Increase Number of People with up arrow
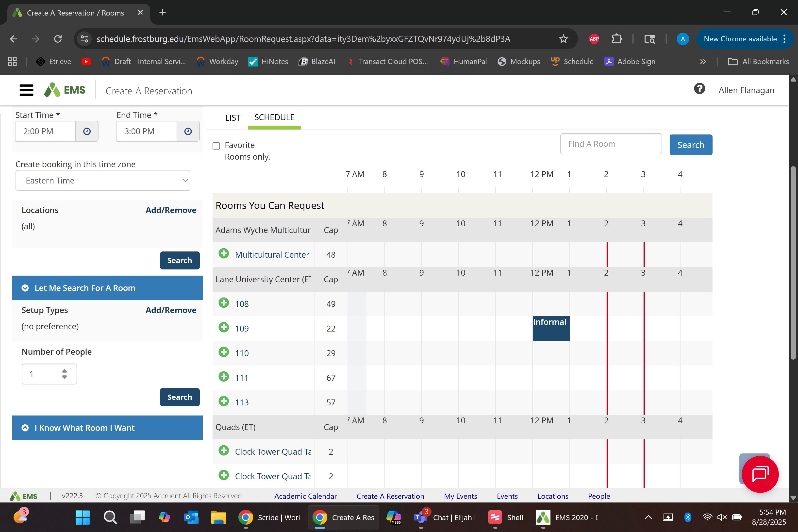The width and height of the screenshot is (798, 532). (65, 371)
